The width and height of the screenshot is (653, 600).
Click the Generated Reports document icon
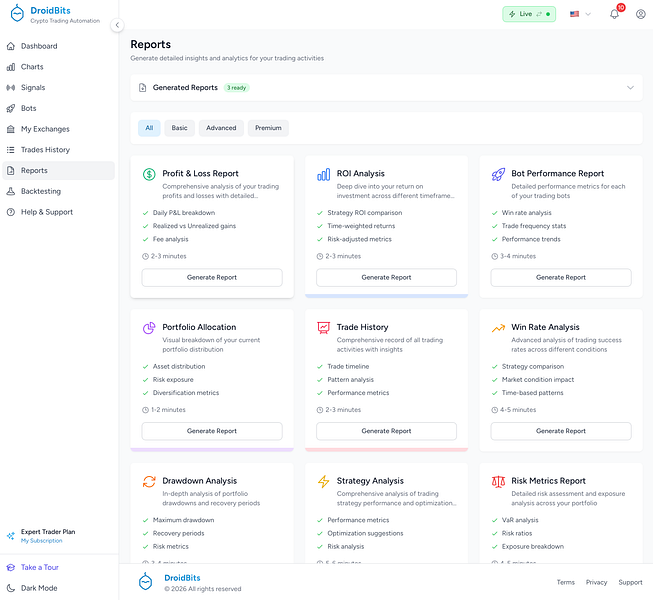point(142,87)
